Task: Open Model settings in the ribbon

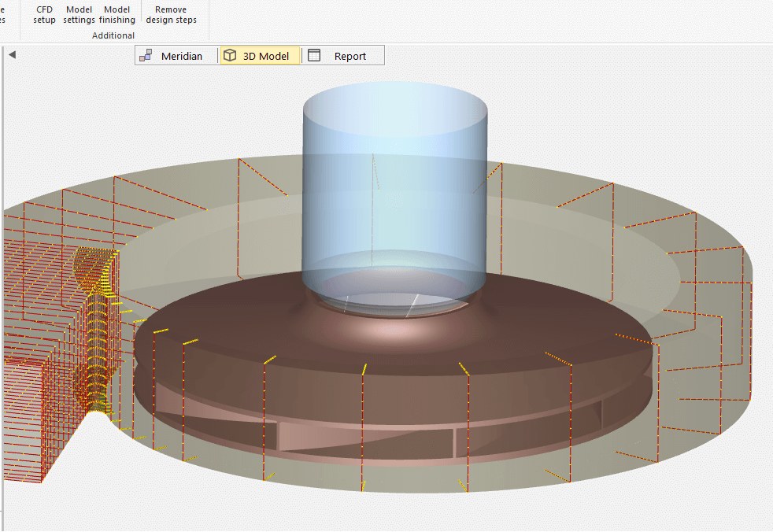Action: click(x=79, y=14)
